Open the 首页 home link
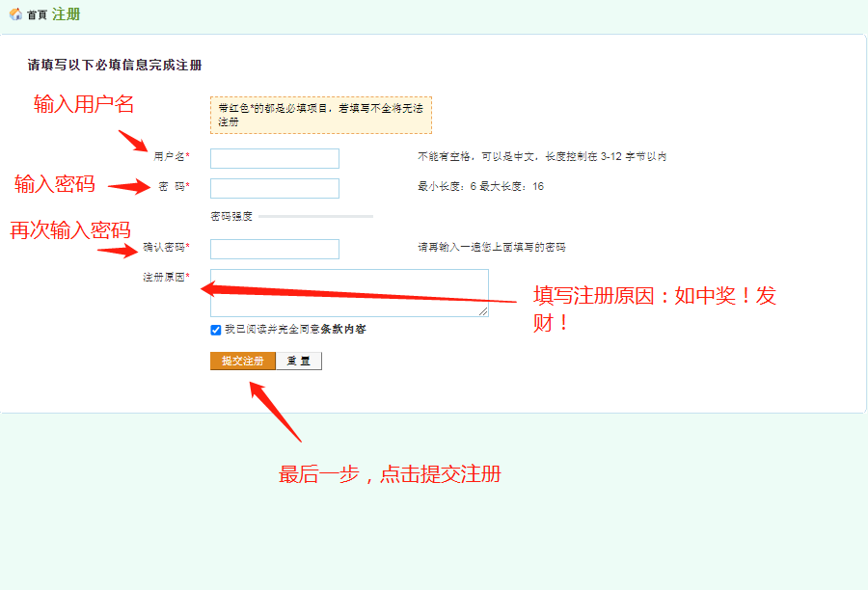 [x=37, y=15]
